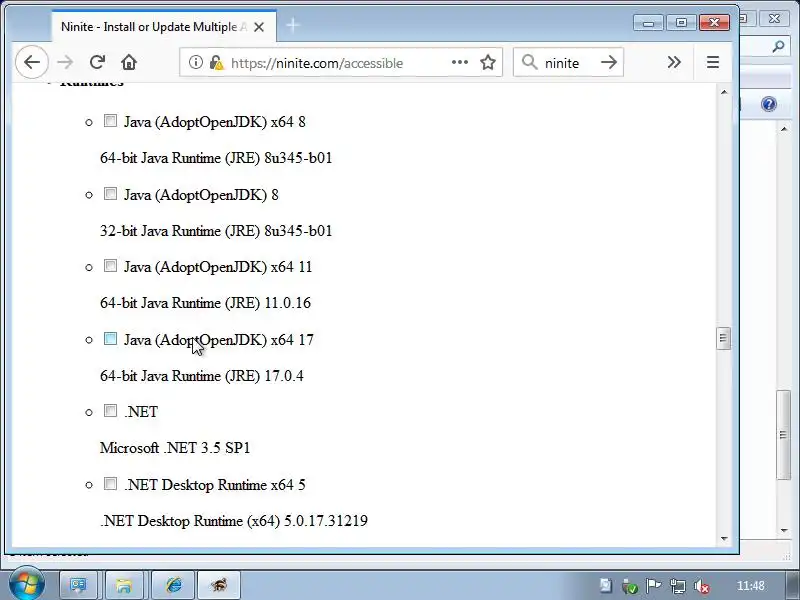This screenshot has height=600, width=800.
Task: Click the first taskbar icon next to Start
Action: (79, 585)
